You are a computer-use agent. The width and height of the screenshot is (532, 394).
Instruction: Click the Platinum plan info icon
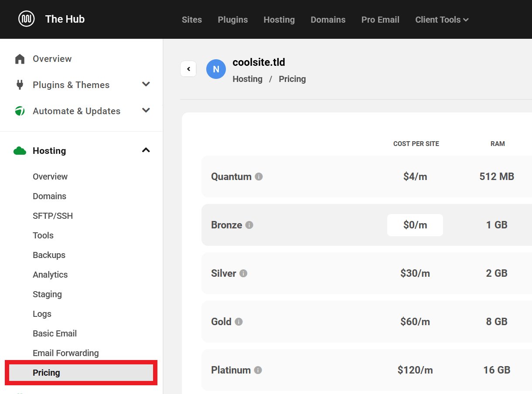258,370
